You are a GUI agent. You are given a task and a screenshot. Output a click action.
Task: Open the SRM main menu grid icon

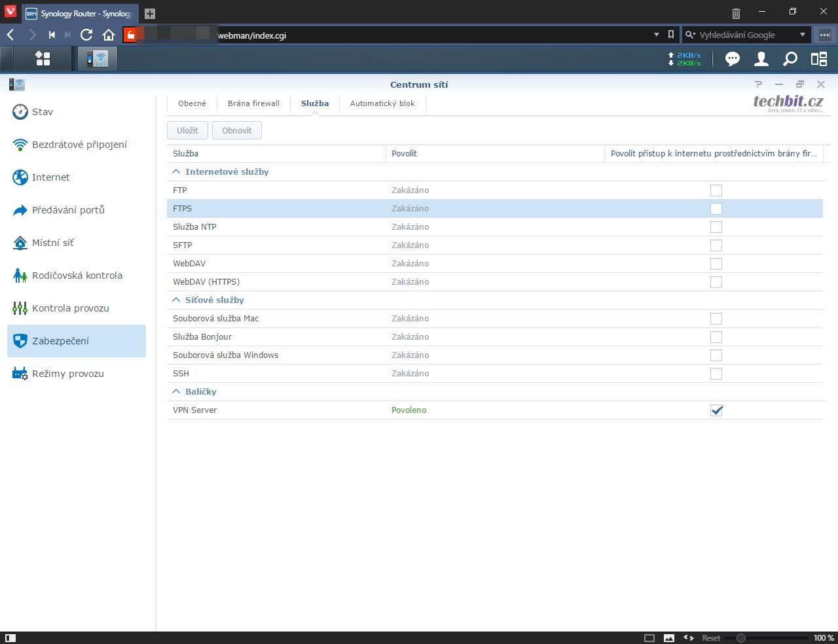pyautogui.click(x=43, y=59)
